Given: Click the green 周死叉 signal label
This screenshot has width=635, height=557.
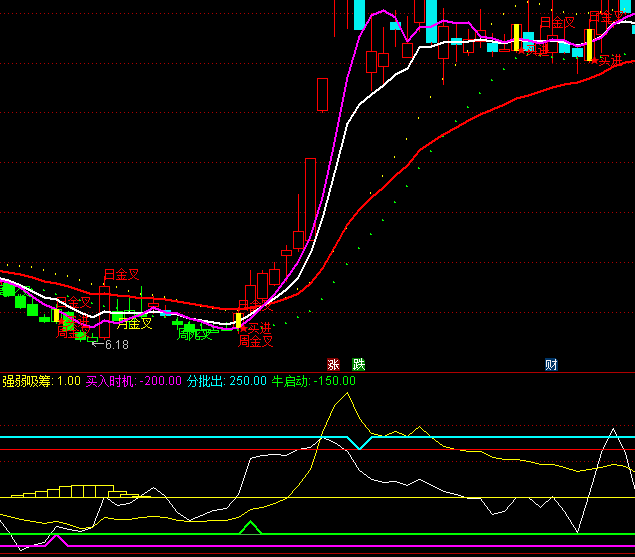Looking at the screenshot, I should click(195, 334).
